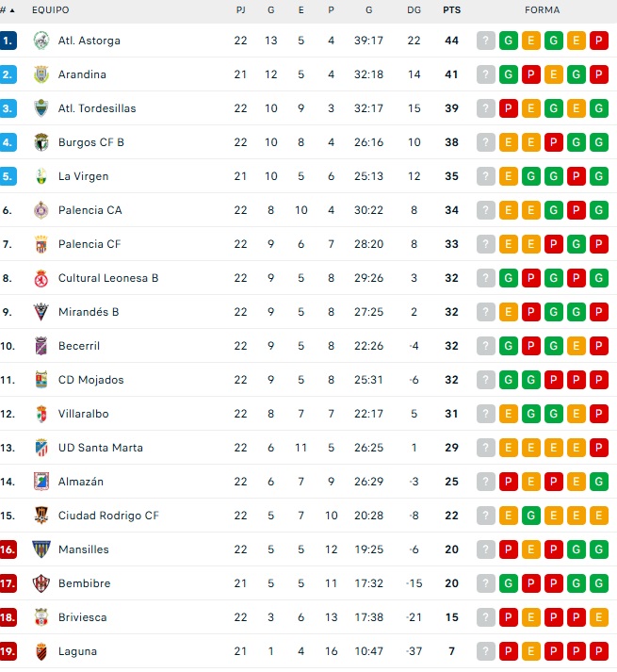Image resolution: width=617 pixels, height=672 pixels.
Task: Sort standings by DG column header
Action: [414, 10]
